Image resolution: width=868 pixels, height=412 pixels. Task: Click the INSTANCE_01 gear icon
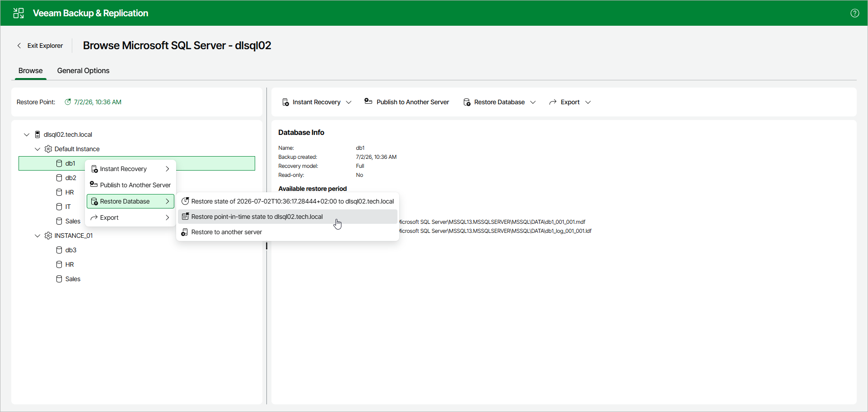pos(48,236)
